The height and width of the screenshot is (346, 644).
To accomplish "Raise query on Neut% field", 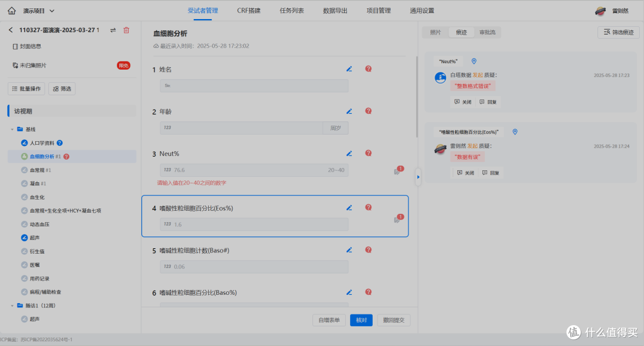I will pyautogui.click(x=369, y=153).
